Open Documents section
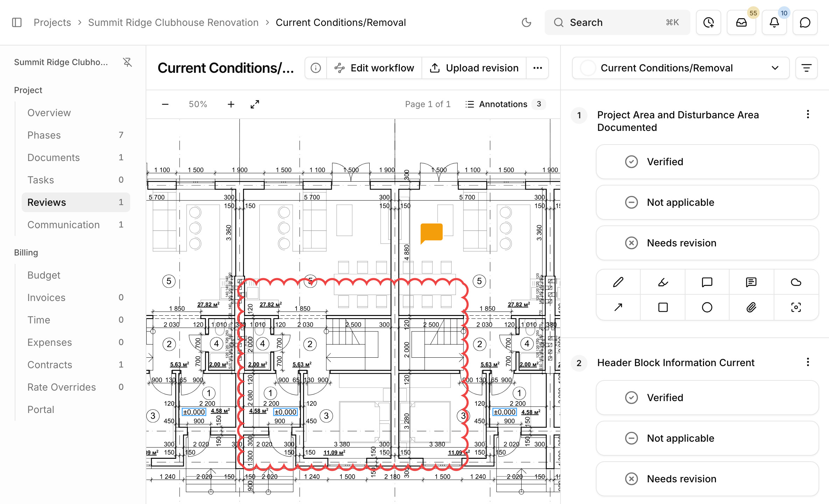The width and height of the screenshot is (829, 504). click(76, 157)
